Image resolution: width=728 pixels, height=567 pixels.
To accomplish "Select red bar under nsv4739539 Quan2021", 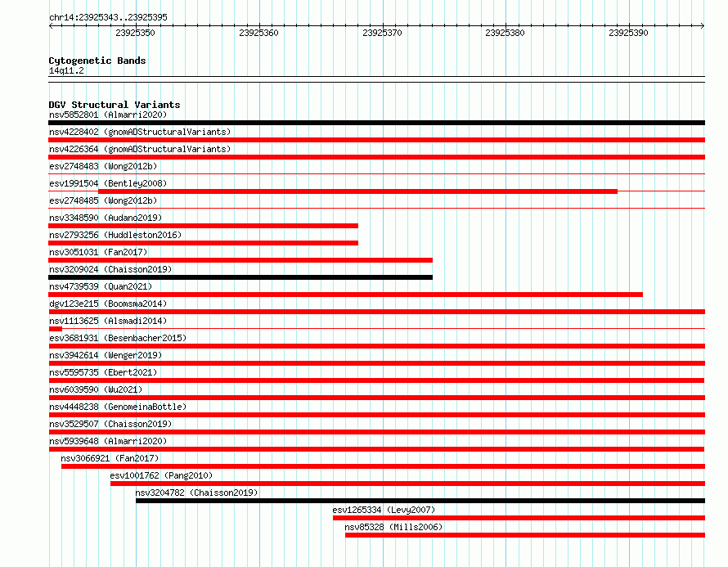I will (x=346, y=295).
